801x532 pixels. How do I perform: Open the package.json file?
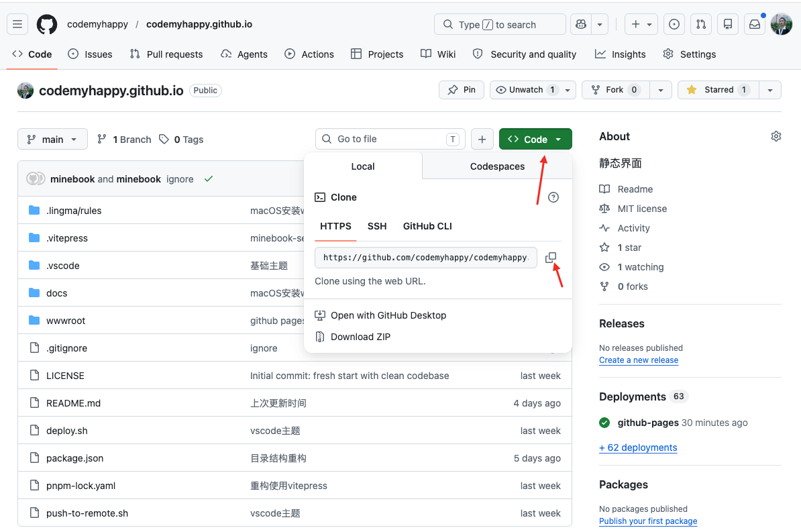click(74, 458)
